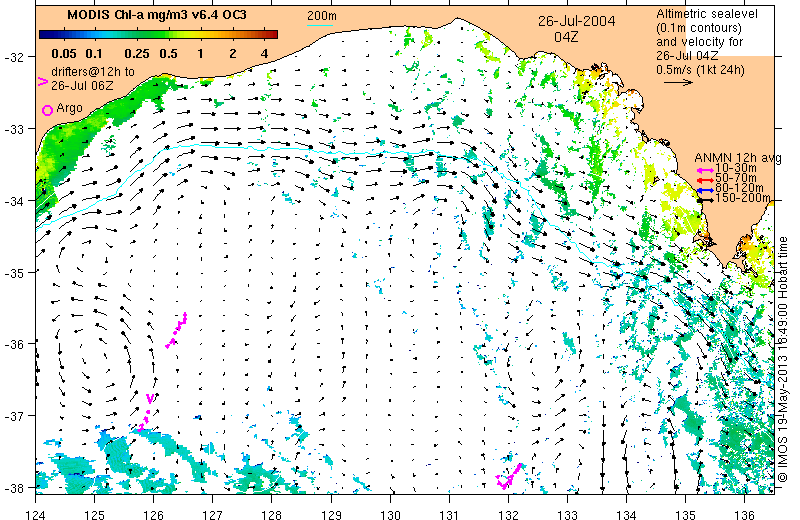Image resolution: width=800 pixels, height=520 pixels.
Task: Click the -33 latitude axis label
Action: pos(14,129)
